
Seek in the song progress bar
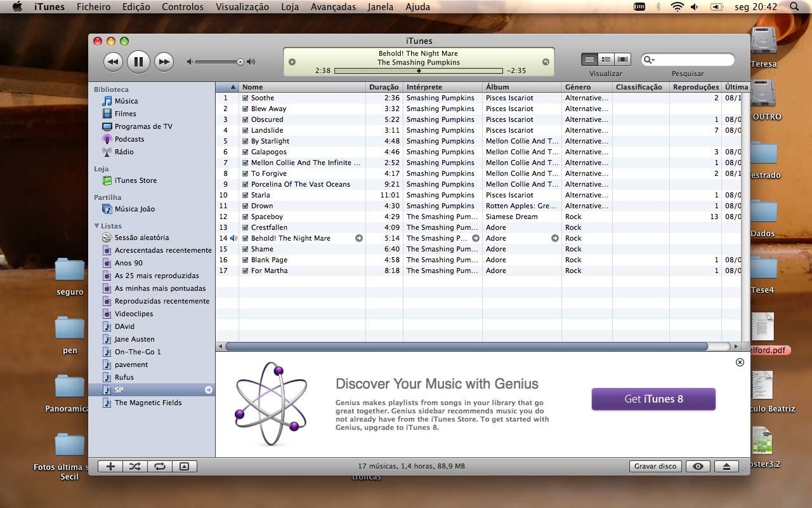click(419, 70)
